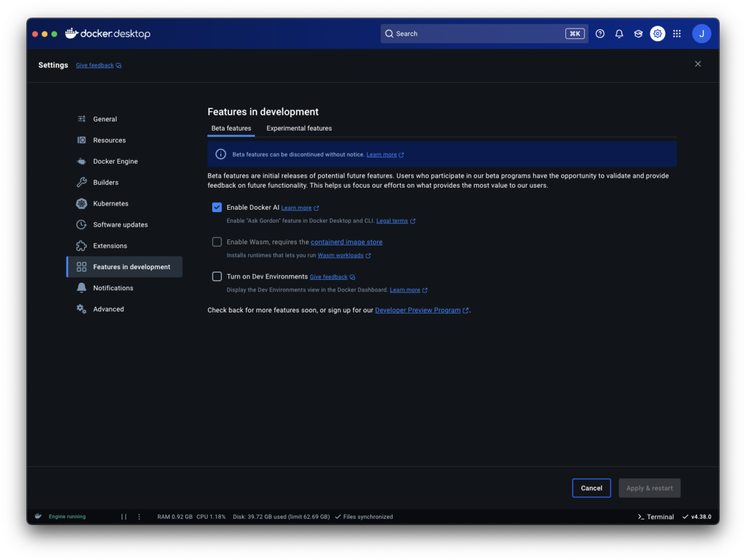Open the Developer Preview Program link
The height and width of the screenshot is (560, 746).
tap(418, 309)
